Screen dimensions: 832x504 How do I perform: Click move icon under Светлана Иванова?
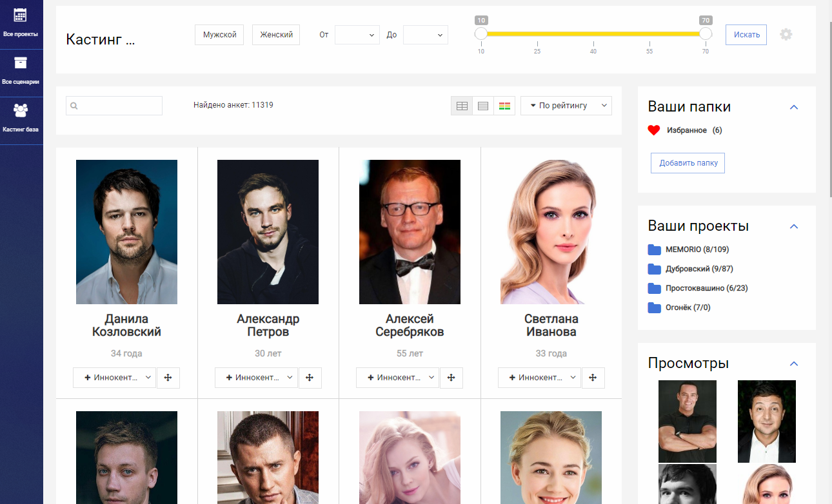coord(593,378)
